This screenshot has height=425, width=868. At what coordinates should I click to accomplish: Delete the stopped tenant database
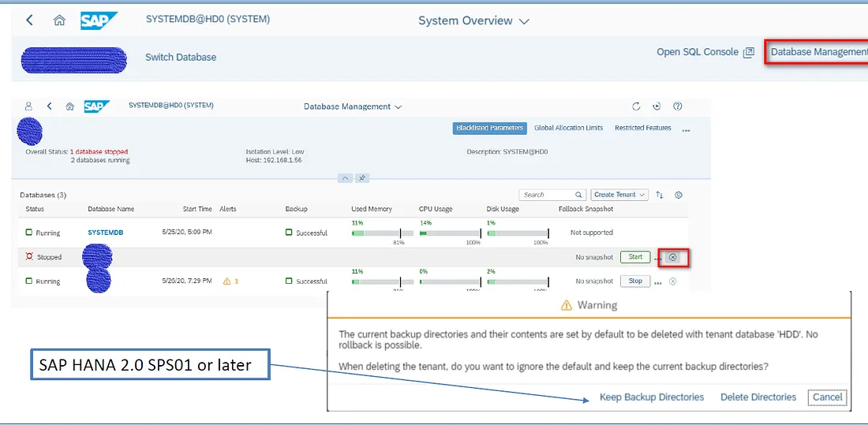coord(672,257)
